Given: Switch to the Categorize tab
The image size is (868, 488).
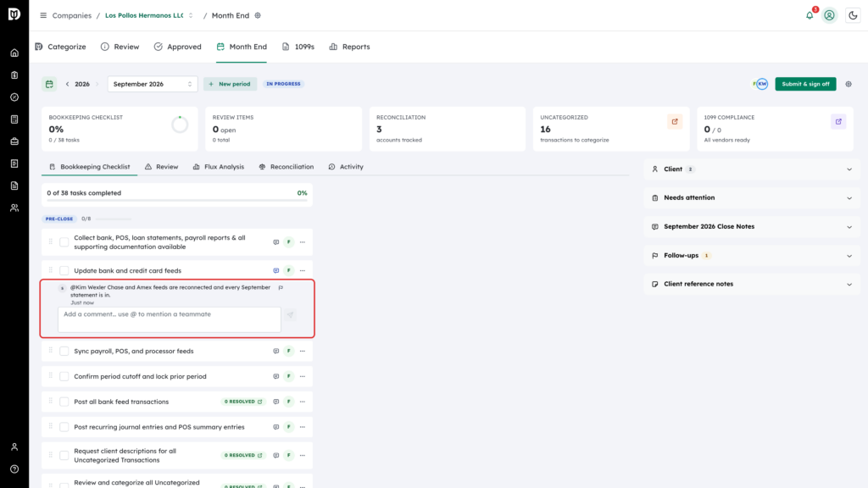Looking at the screenshot, I should click(60, 47).
